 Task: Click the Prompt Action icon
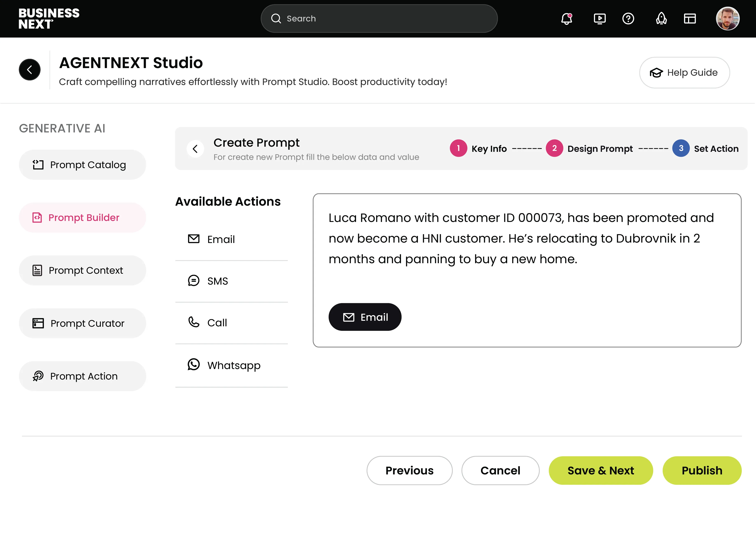coord(38,376)
